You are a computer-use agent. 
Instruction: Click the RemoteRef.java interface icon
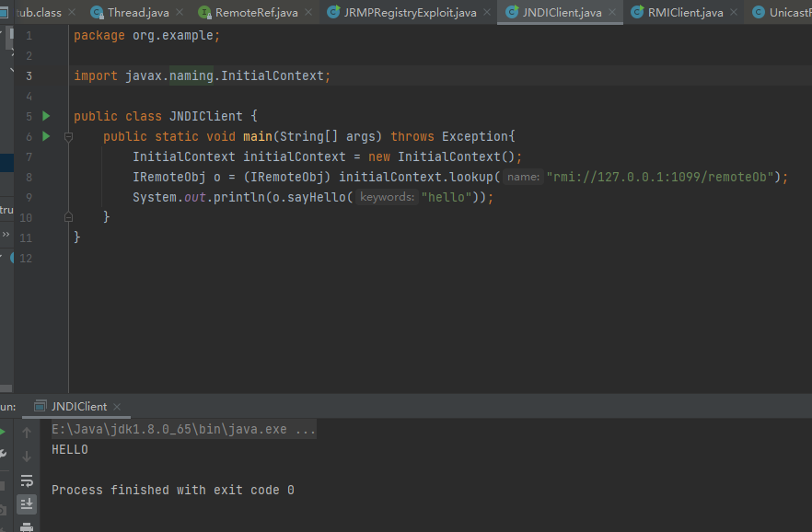click(204, 12)
